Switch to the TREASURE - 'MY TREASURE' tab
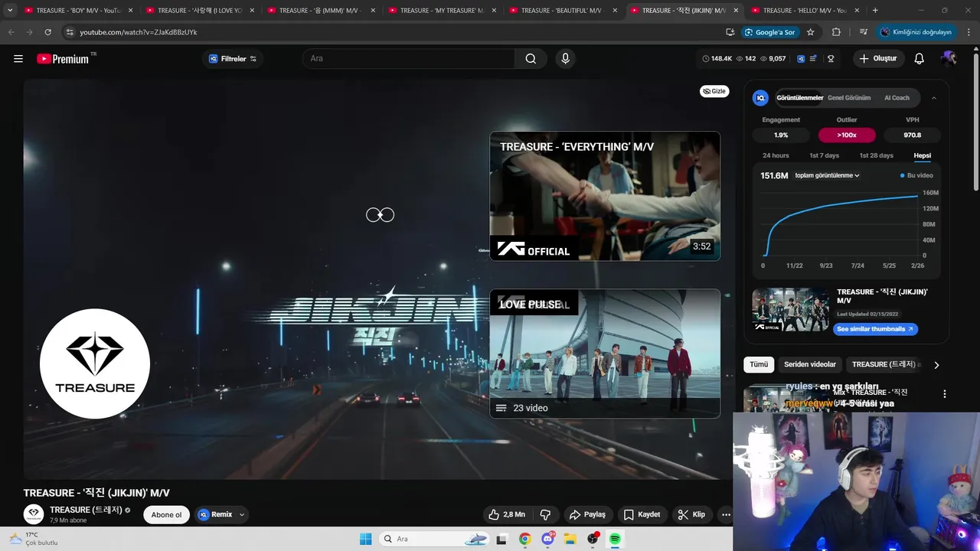This screenshot has width=980, height=551. coord(442,11)
